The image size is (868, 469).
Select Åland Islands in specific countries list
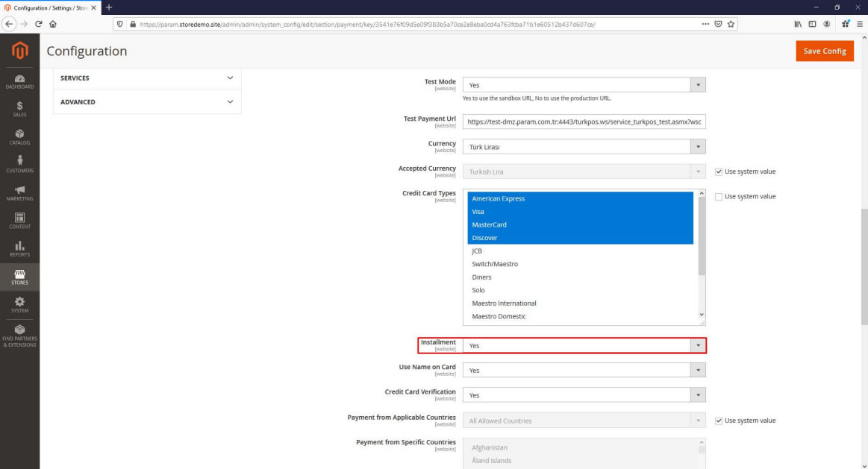point(580,461)
